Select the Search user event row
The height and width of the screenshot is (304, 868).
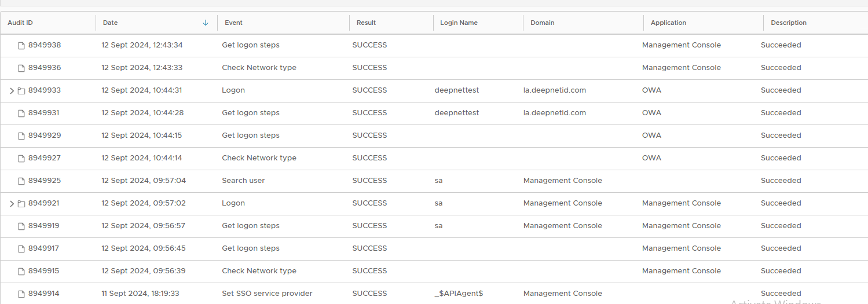click(x=243, y=181)
